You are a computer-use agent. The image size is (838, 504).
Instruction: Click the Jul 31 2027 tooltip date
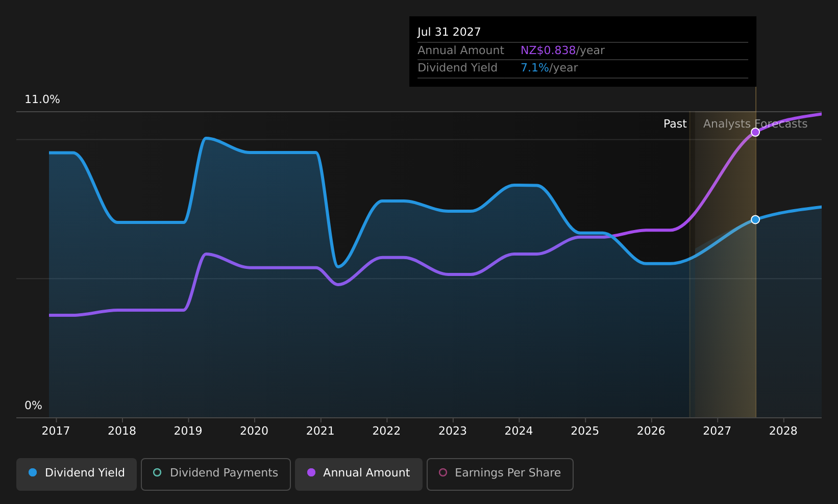pyautogui.click(x=449, y=32)
